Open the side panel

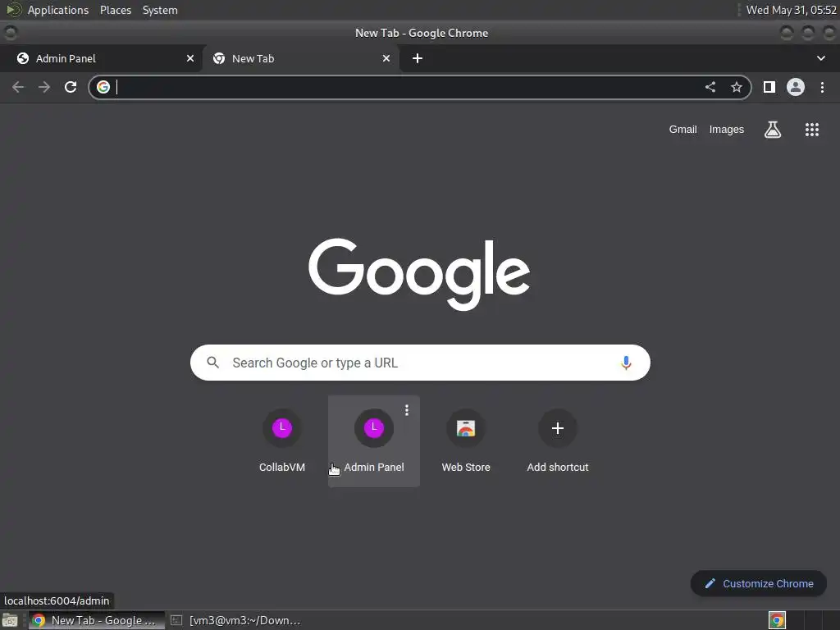(769, 87)
